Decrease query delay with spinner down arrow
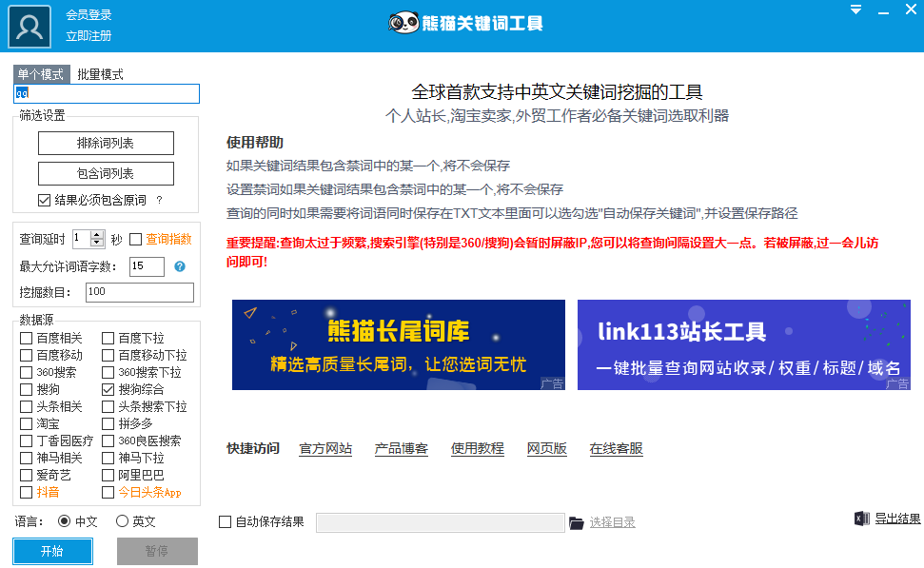Screen dimensions: 924x568 click(97, 243)
